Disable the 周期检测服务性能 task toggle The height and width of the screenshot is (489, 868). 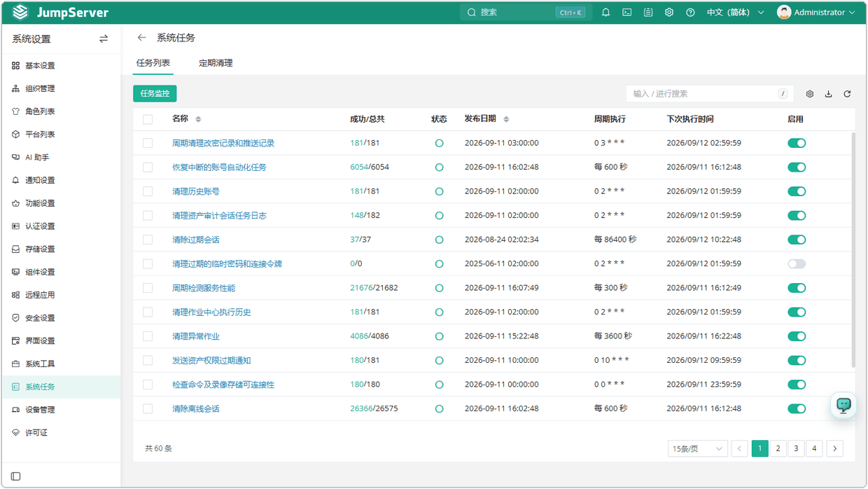pyautogui.click(x=797, y=288)
